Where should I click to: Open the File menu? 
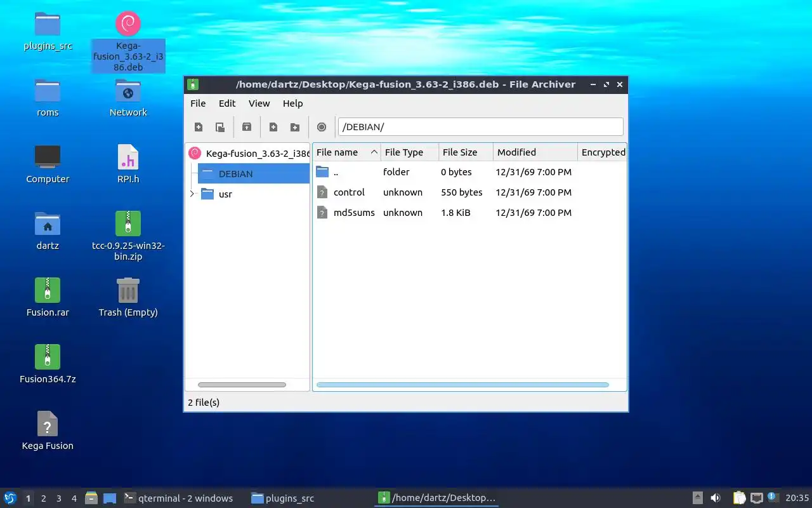pyautogui.click(x=198, y=104)
